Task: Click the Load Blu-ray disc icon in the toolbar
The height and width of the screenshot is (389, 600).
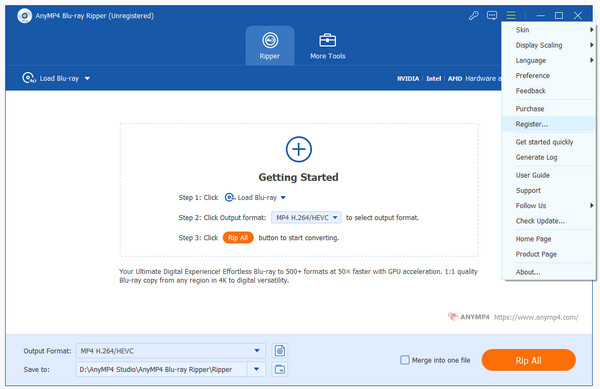Action: point(29,78)
